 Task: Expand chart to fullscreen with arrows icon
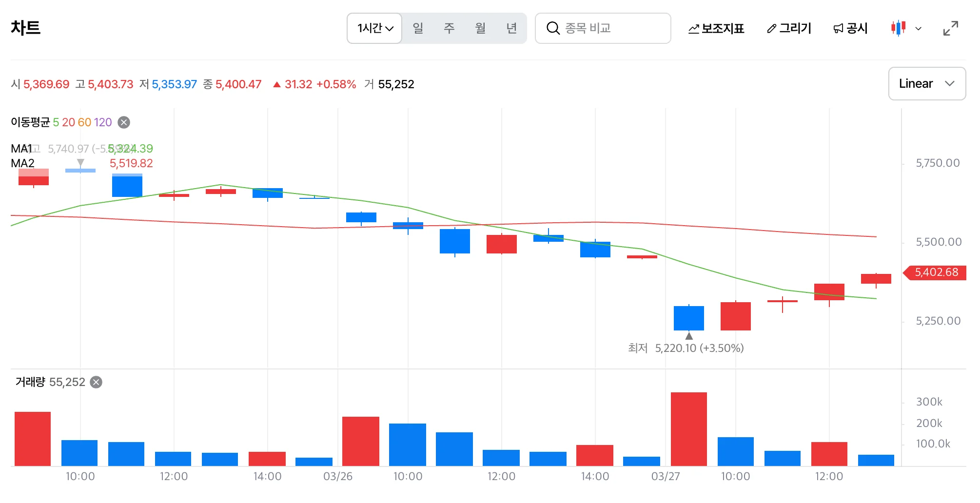[950, 28]
